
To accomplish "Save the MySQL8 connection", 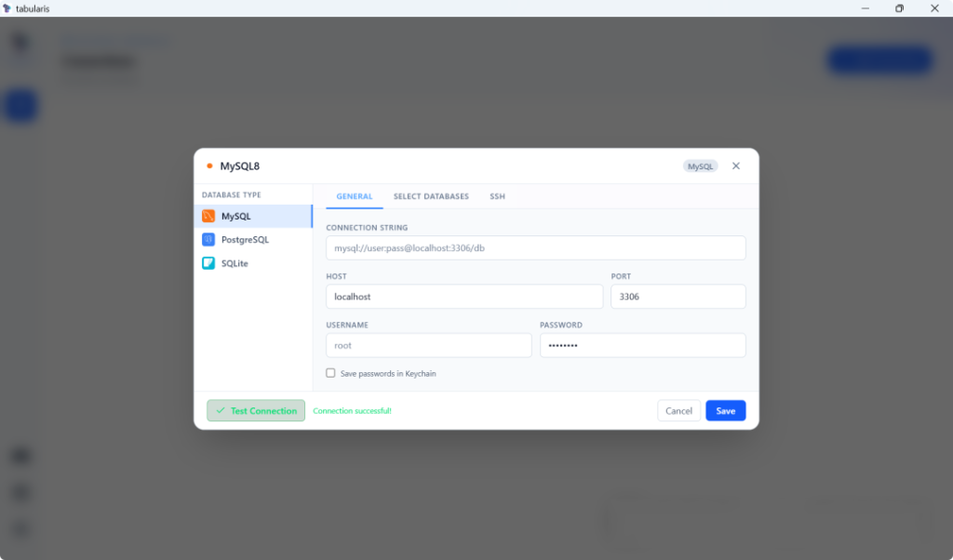I will pos(725,410).
